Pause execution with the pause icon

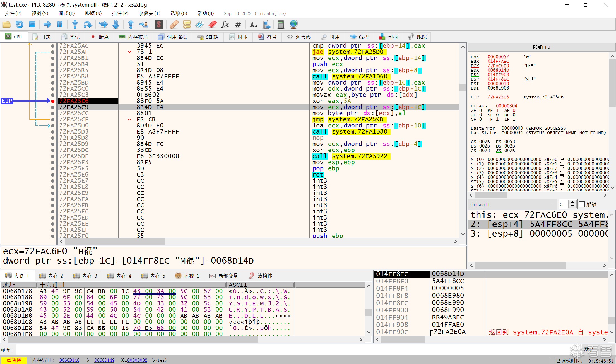60,25
